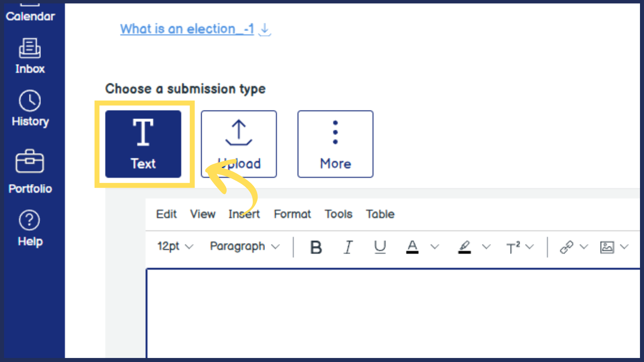
Task: Apply the text color A swatch
Action: tap(412, 247)
